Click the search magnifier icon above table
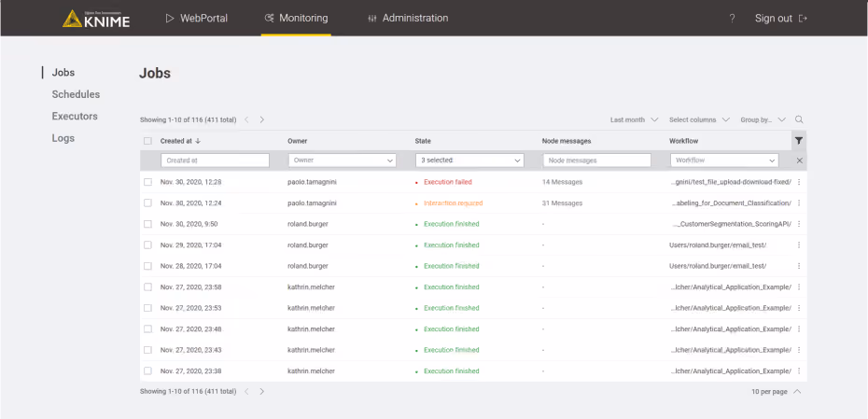The width and height of the screenshot is (868, 419). pos(799,119)
